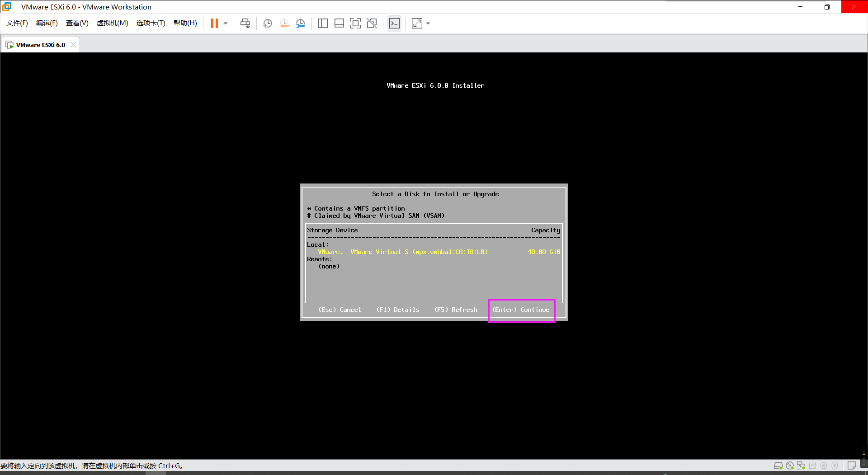Open the snapshot manager icon
Screen dimensions: 868x475
(301, 24)
